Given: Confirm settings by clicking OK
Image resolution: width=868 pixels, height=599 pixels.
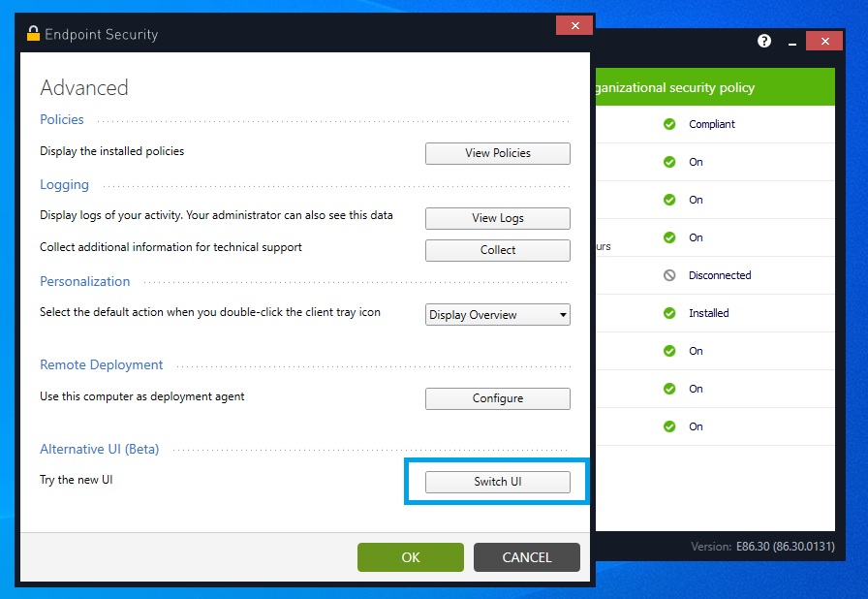Looking at the screenshot, I should (410, 557).
